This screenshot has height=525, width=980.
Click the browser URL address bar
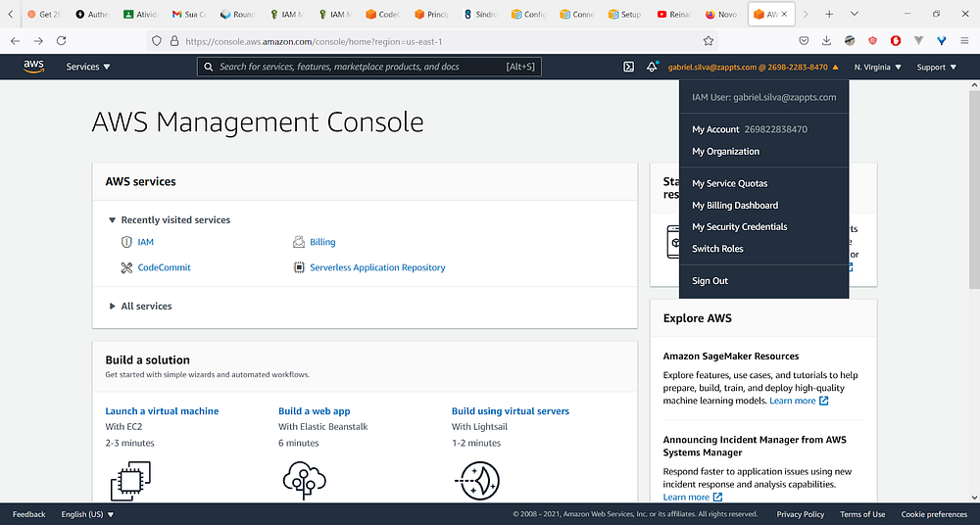pyautogui.click(x=431, y=40)
